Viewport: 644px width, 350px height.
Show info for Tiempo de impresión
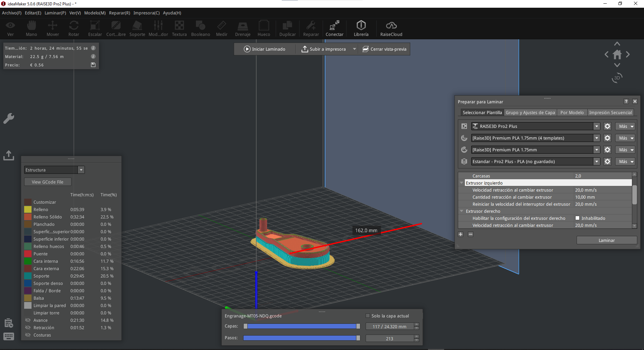(x=93, y=48)
